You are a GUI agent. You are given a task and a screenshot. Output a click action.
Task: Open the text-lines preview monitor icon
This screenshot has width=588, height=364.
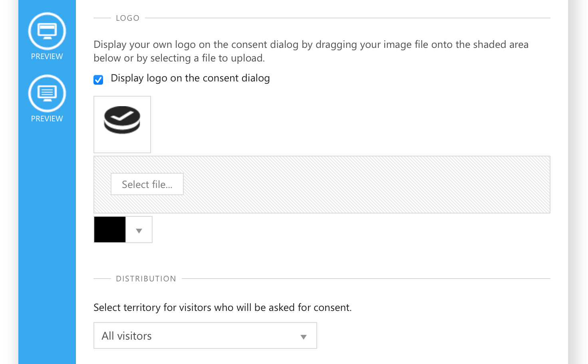tap(47, 93)
